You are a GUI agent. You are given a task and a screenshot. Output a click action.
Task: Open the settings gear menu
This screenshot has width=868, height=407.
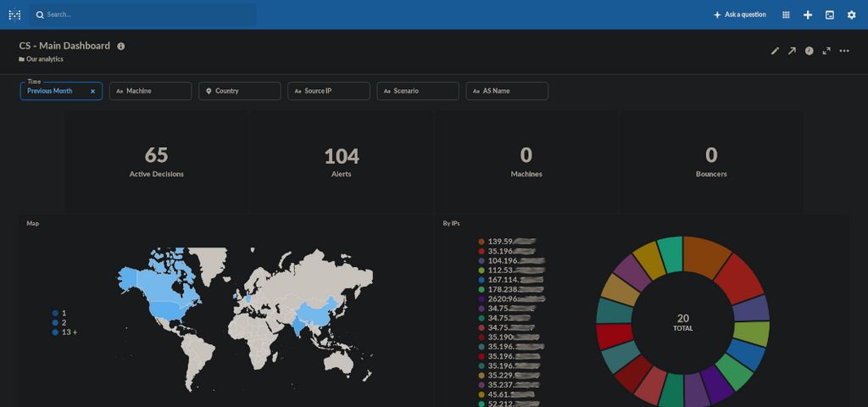tap(851, 15)
